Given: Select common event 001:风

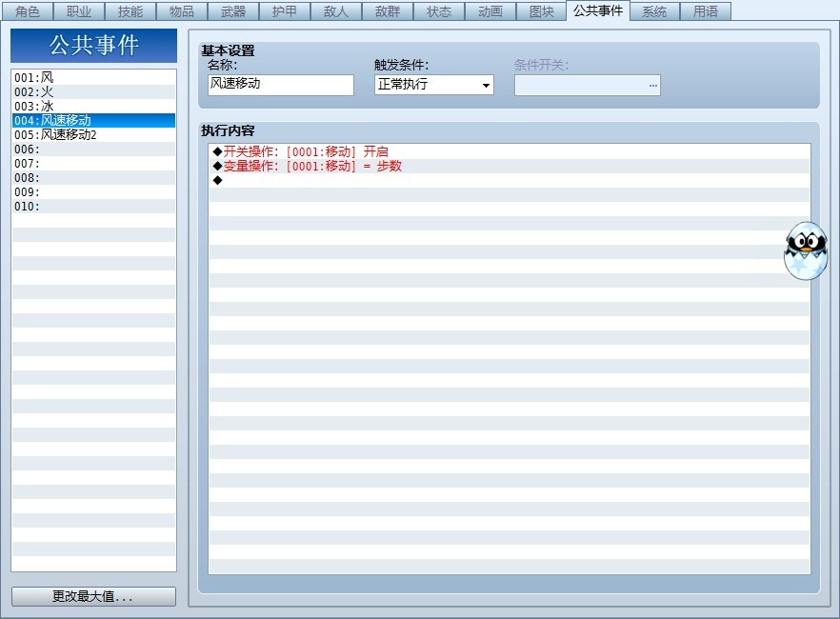Looking at the screenshot, I should click(93, 77).
